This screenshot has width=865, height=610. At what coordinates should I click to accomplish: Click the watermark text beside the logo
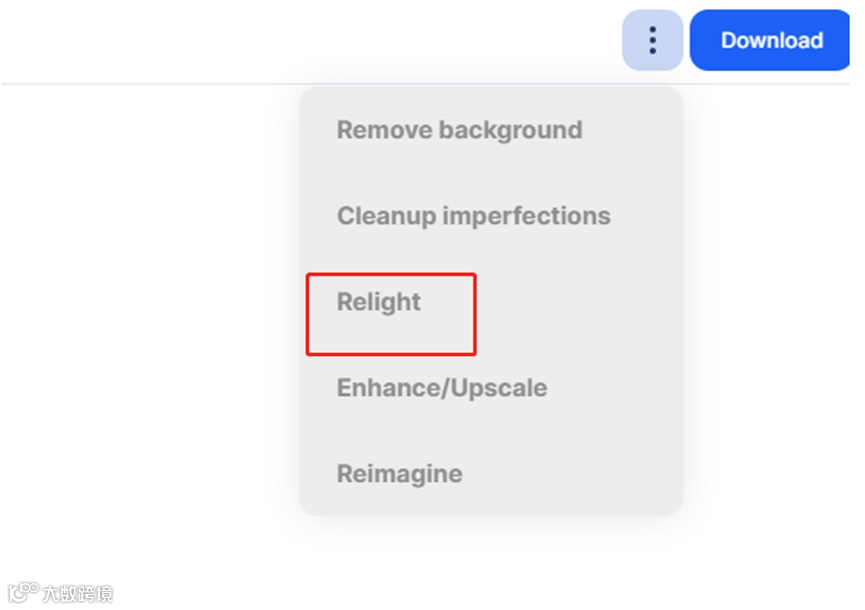77,593
